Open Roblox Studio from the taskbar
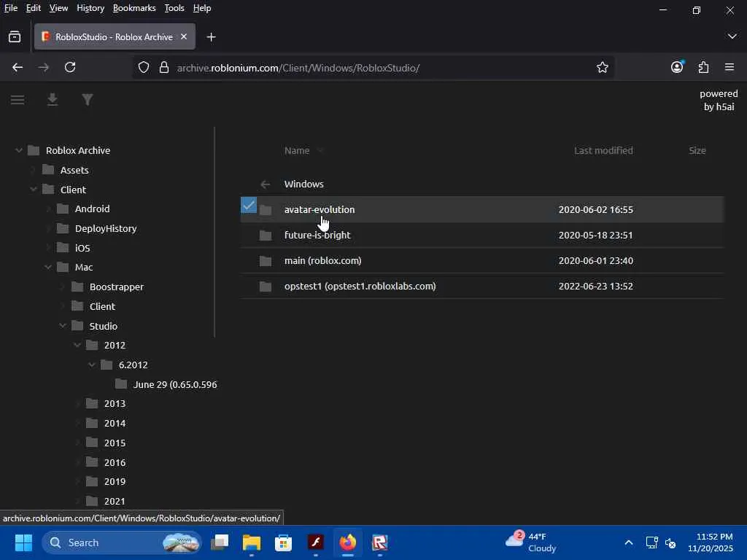Viewport: 747px width, 560px height. (x=379, y=542)
